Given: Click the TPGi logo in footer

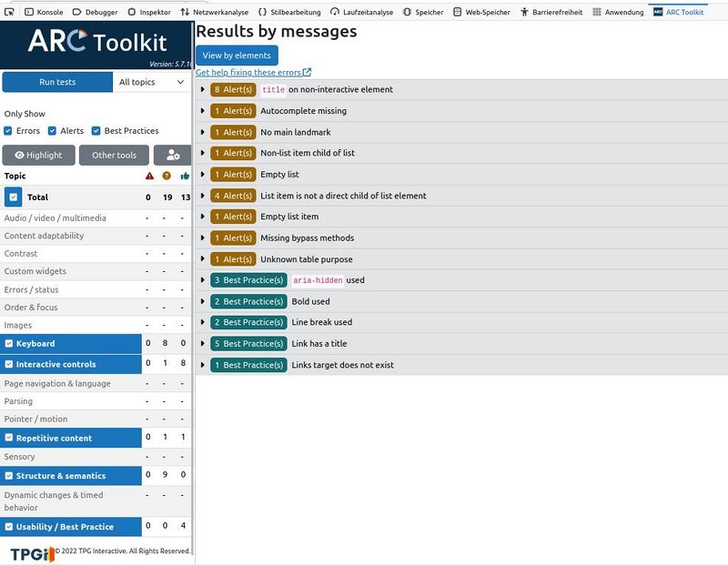Looking at the screenshot, I should (x=33, y=552).
